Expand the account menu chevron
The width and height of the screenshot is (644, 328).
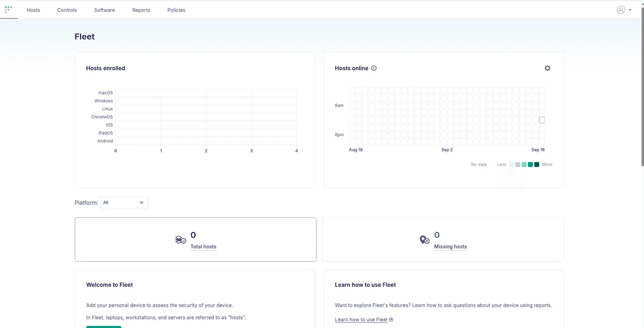[x=630, y=10]
